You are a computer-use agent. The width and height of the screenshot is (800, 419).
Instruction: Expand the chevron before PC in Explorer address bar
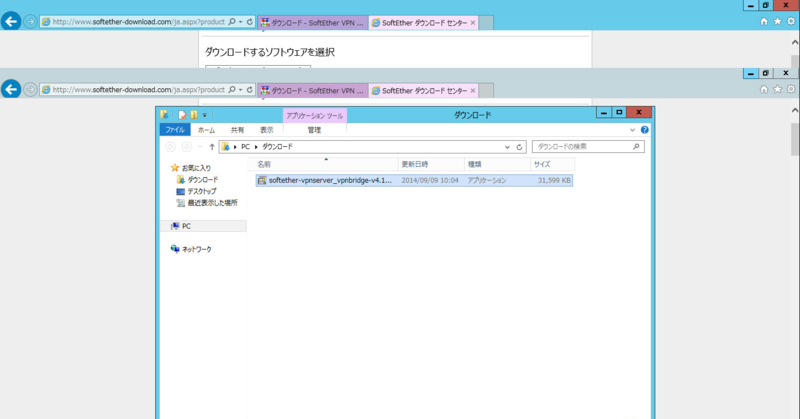pos(235,147)
